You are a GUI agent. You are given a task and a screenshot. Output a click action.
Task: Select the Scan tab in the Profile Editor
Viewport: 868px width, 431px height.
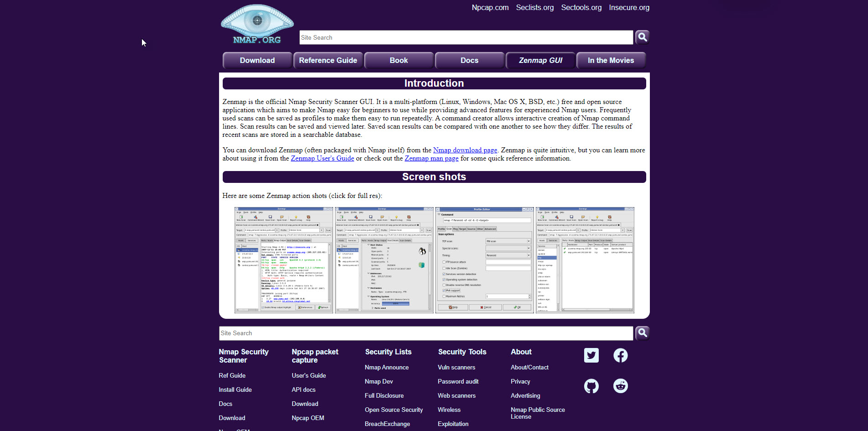(449, 228)
